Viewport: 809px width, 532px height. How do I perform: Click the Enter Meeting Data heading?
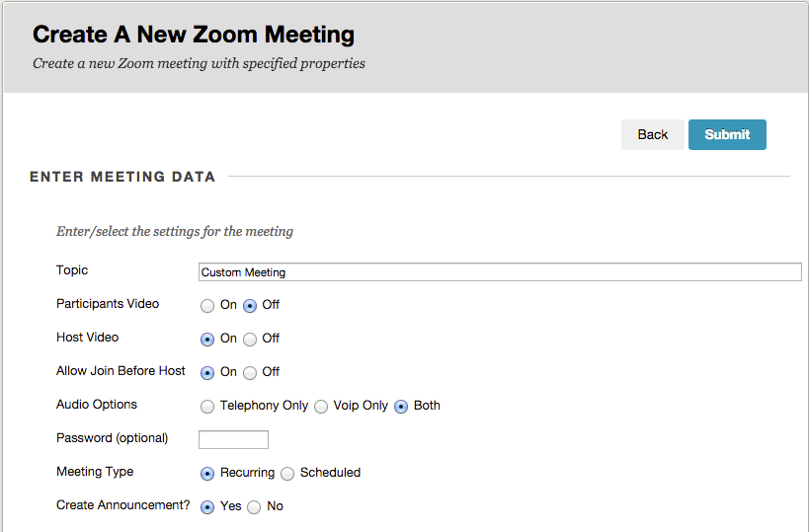[122, 178]
